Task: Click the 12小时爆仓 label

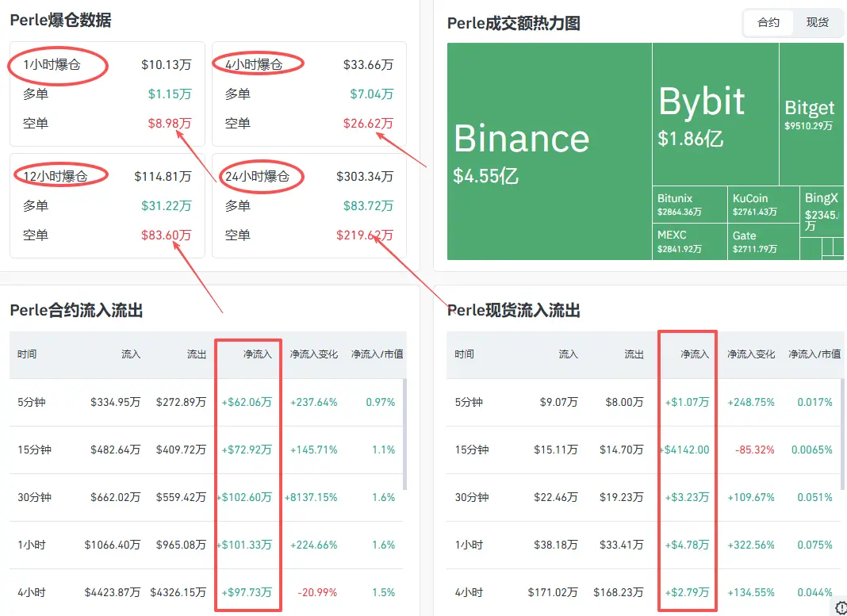Action: click(x=55, y=177)
